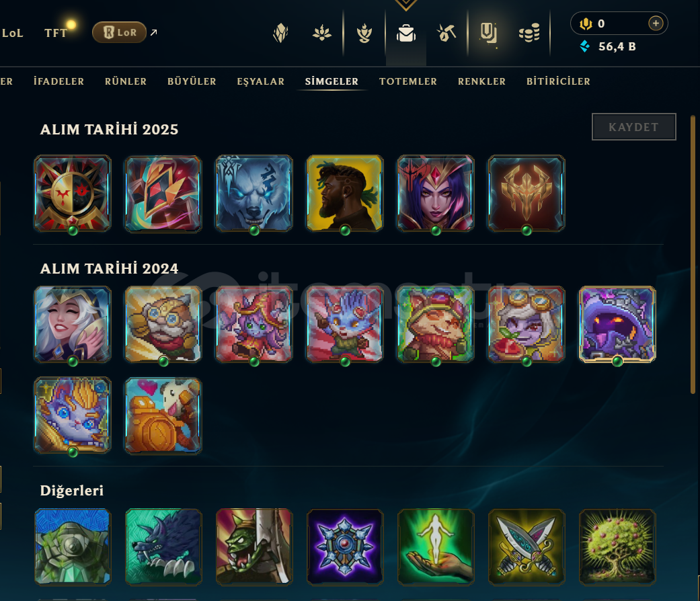This screenshot has width=700, height=601.
Task: Open the Collection bag icon in top navigation
Action: coord(405,33)
